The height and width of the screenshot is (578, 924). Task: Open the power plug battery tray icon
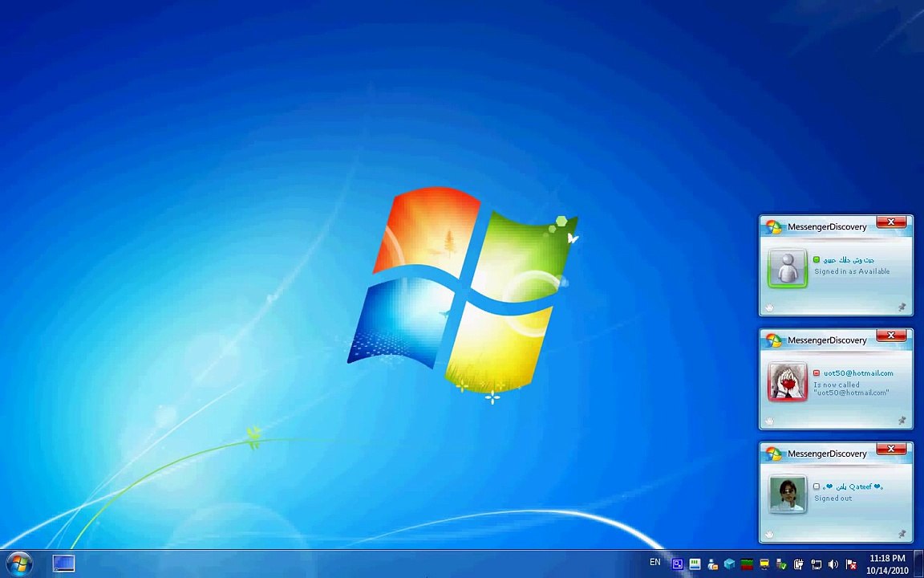pos(799,564)
